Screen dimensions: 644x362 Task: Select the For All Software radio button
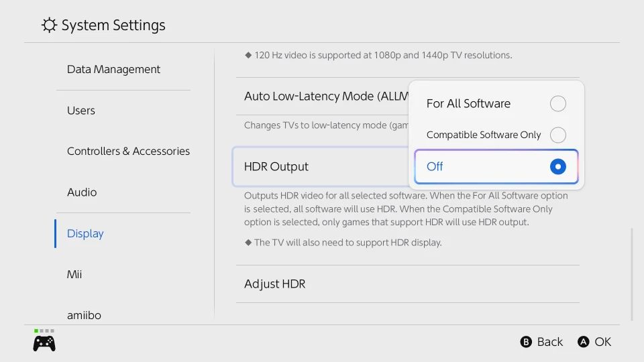557,103
